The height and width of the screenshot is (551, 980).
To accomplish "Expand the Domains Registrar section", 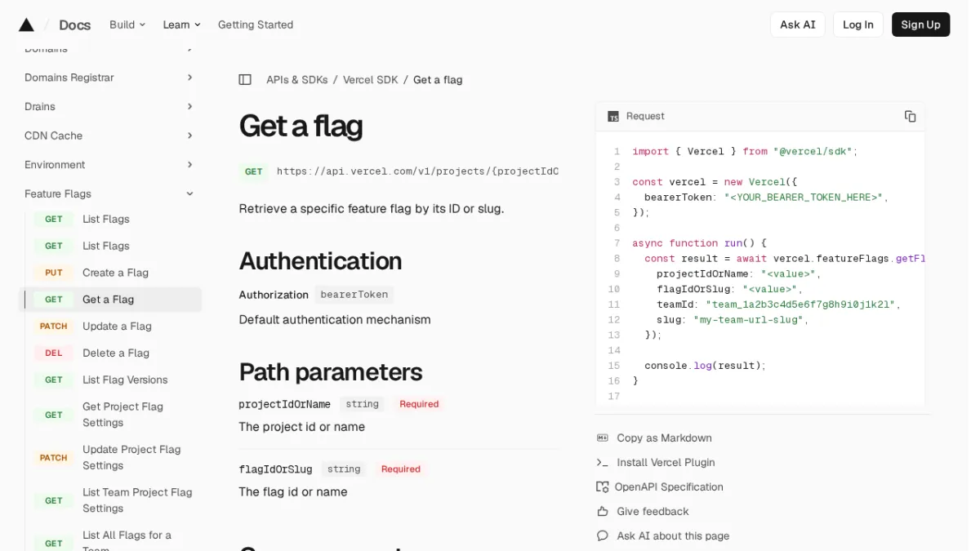I will pyautogui.click(x=109, y=78).
